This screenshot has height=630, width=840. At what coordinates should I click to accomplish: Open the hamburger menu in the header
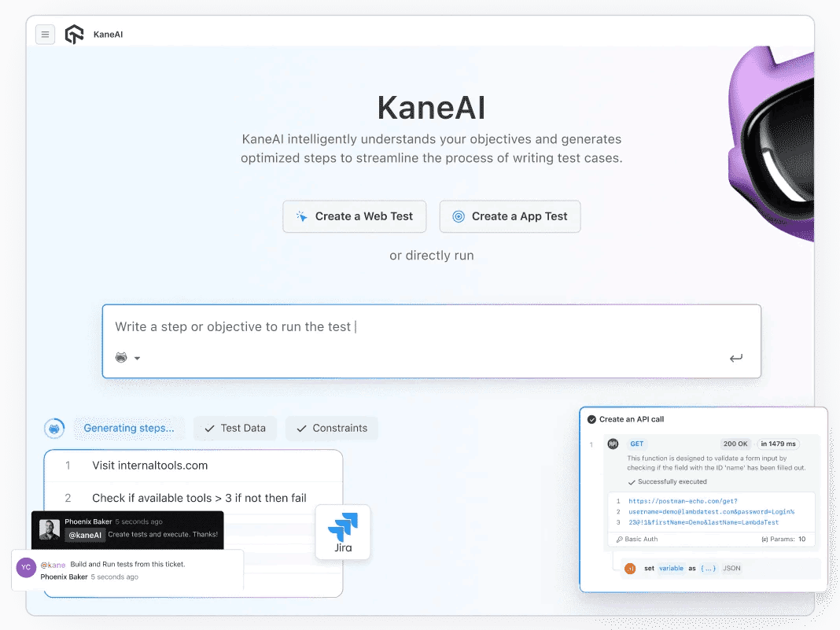(45, 35)
